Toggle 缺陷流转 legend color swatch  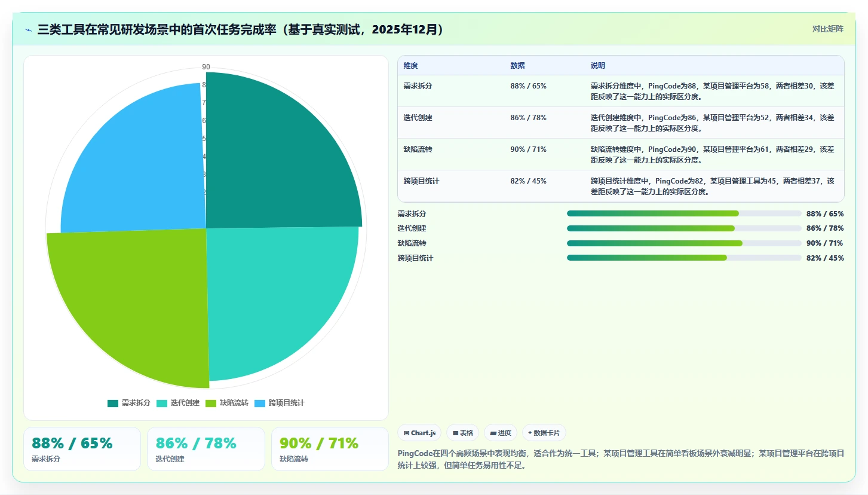click(211, 404)
